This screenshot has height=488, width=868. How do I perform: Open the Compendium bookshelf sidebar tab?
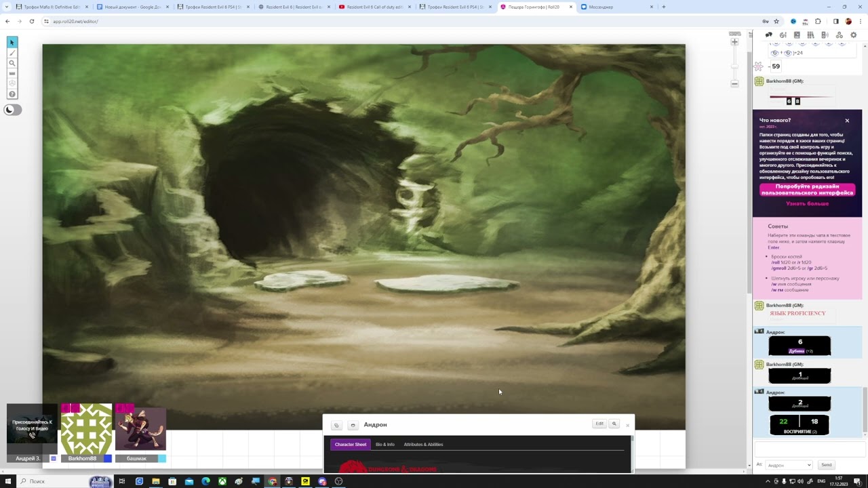coord(811,35)
